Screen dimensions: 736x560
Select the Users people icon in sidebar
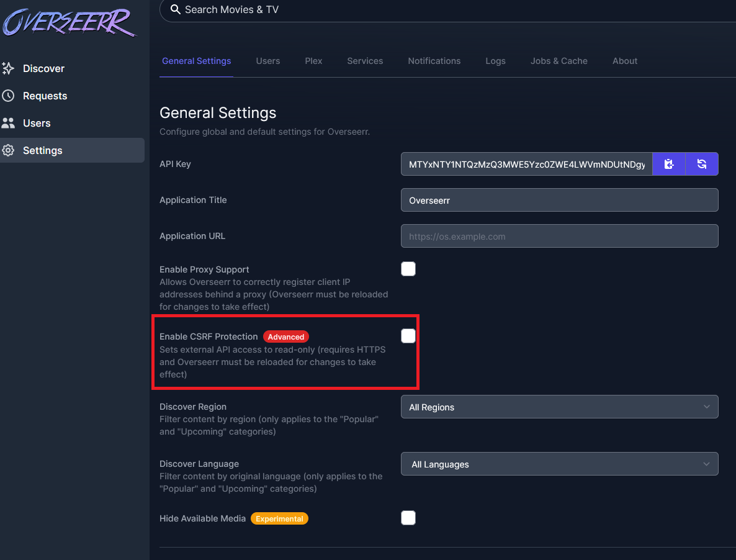[9, 123]
